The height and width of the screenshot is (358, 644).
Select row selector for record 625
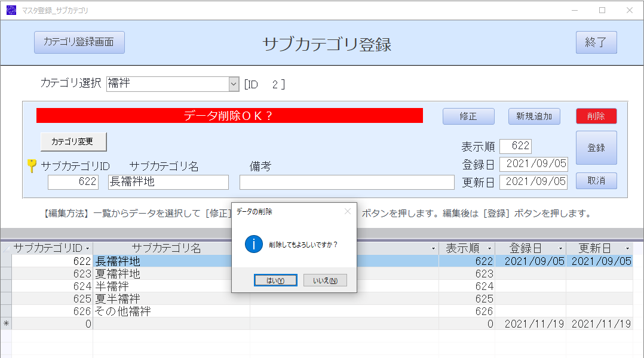click(6, 298)
